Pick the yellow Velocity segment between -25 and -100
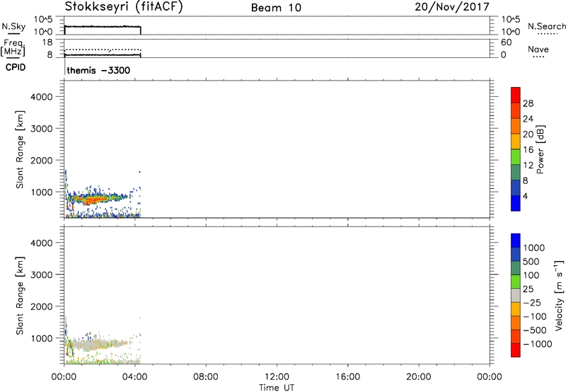 click(x=516, y=309)
